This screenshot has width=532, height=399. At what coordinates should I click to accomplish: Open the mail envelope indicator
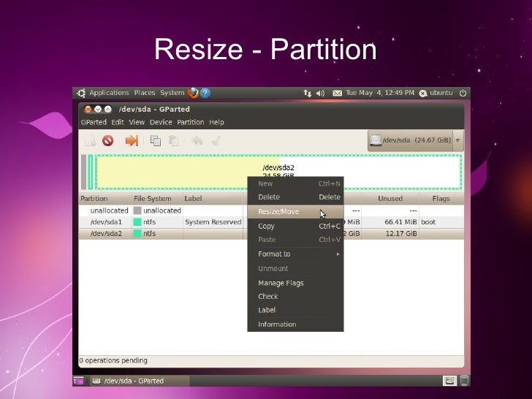pos(338,94)
